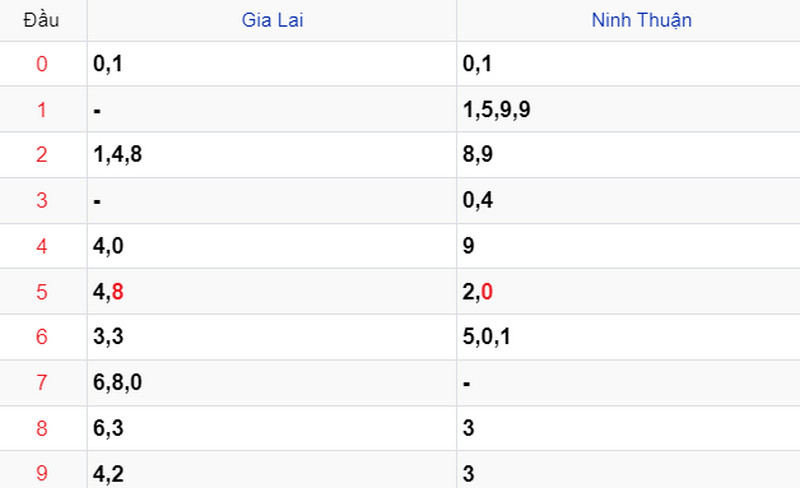Select the red Đầu digit 7
The height and width of the screenshot is (488, 800).
click(x=42, y=382)
